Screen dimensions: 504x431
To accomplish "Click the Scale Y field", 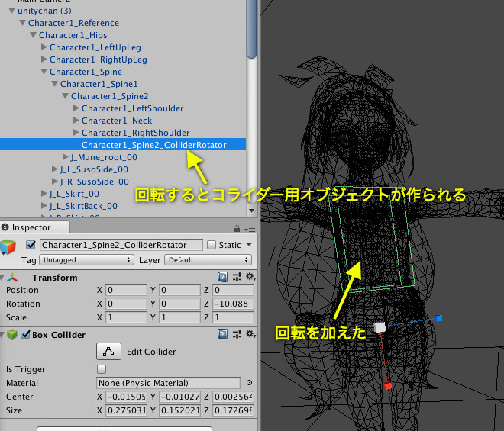I will pos(179,317).
